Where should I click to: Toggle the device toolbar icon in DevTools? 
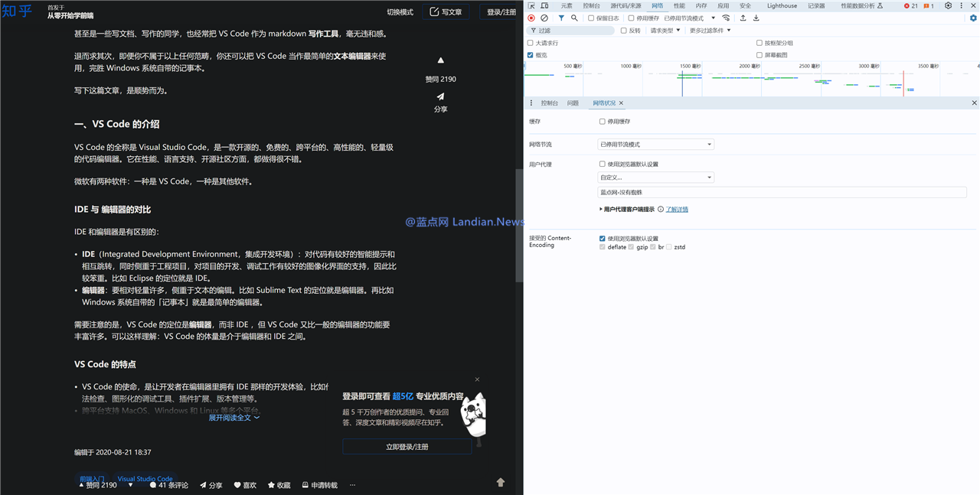[x=544, y=5]
